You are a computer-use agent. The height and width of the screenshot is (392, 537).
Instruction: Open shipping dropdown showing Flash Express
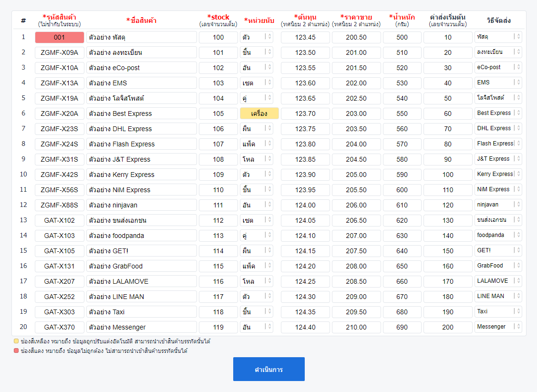point(498,144)
